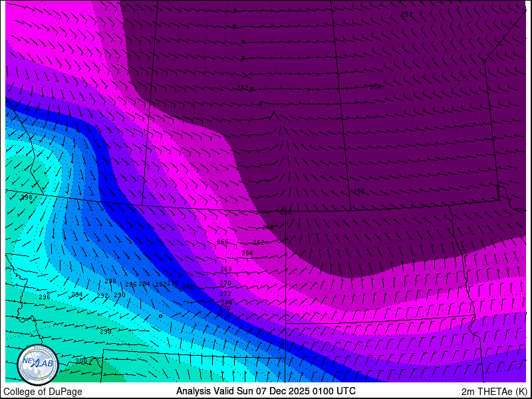Click the 268 contour label
Image resolution: width=532 pixels, height=399 pixels.
tap(226, 269)
